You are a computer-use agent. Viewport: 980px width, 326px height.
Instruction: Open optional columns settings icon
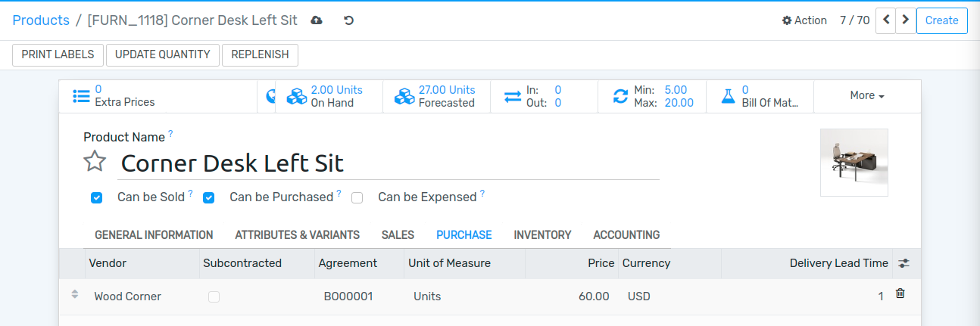tap(904, 263)
